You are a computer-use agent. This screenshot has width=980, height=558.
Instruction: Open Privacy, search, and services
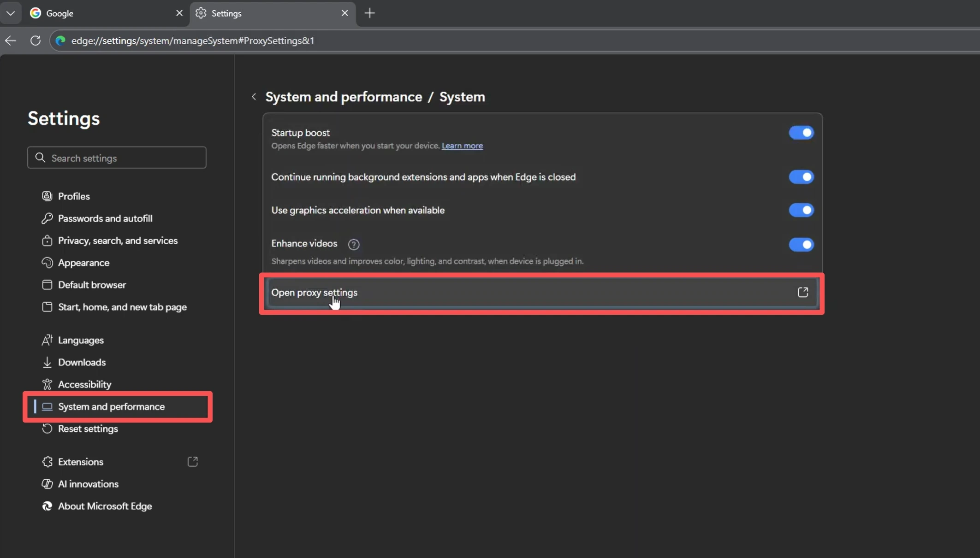[118, 241]
